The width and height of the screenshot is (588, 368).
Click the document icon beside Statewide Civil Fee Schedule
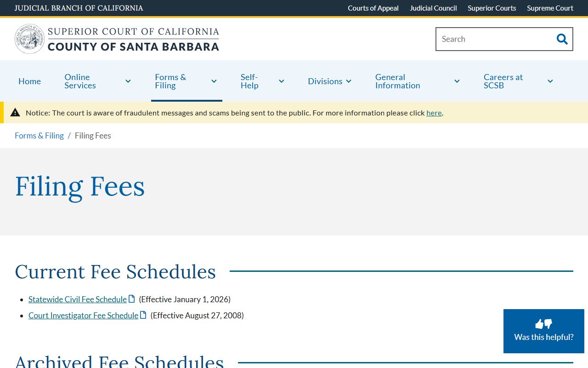132,299
